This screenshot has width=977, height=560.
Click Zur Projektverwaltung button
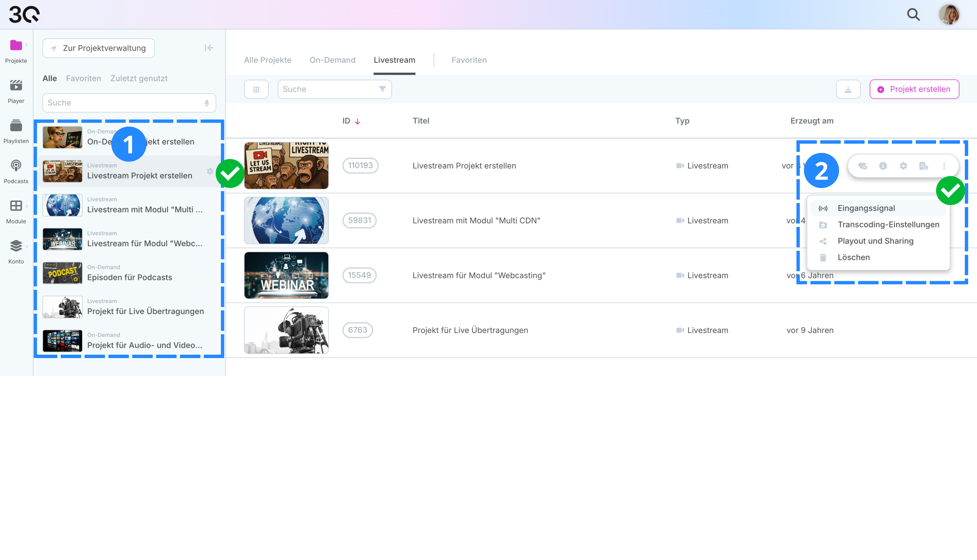[99, 48]
